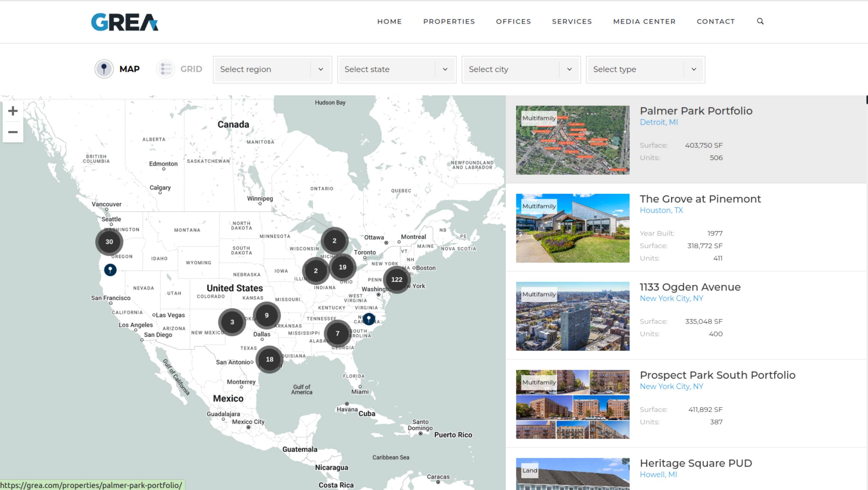Open the Select state dropdown
This screenshot has height=490, width=868.
(396, 69)
